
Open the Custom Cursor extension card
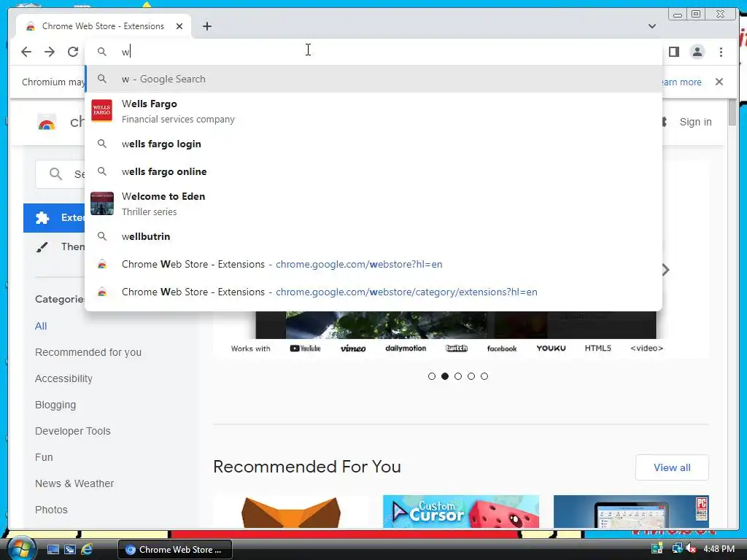[461, 511]
